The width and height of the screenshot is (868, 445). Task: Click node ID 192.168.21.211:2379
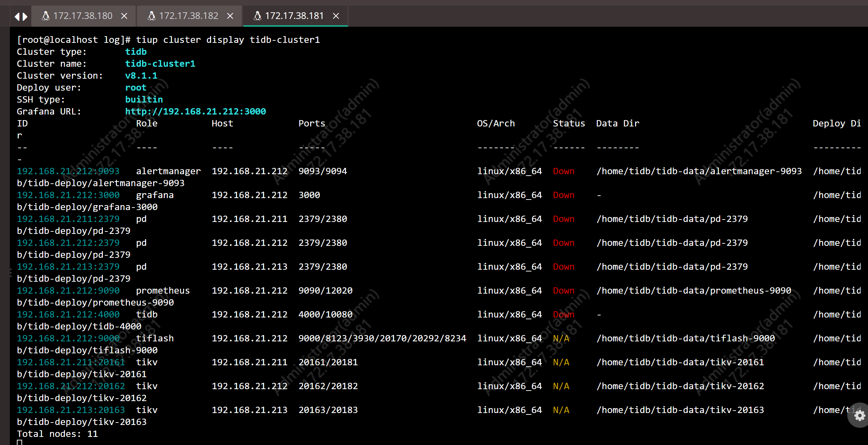(x=68, y=219)
